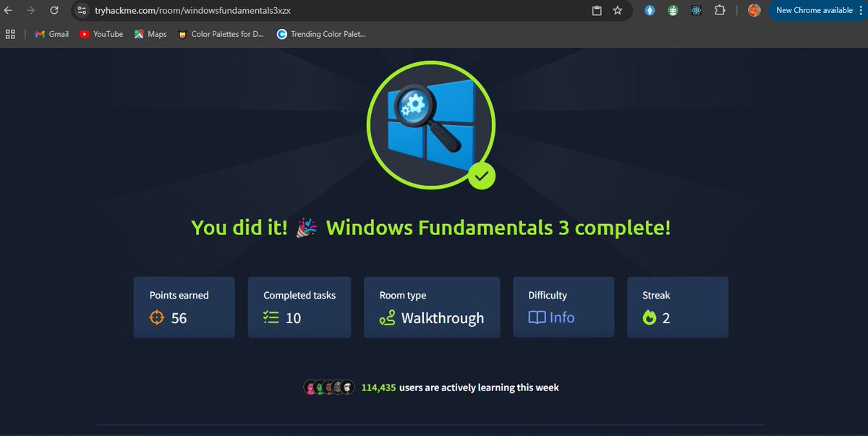This screenshot has height=436, width=868.
Task: Open the React Developer Tools extension icon
Action: (x=696, y=11)
